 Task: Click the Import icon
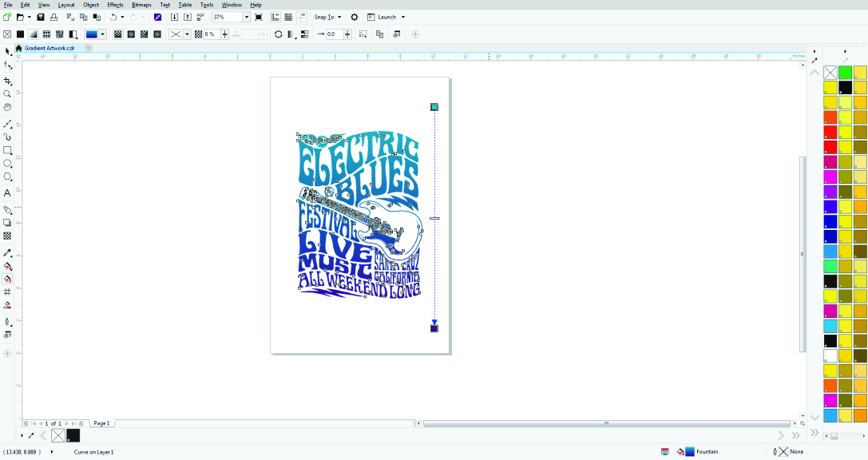click(x=174, y=17)
